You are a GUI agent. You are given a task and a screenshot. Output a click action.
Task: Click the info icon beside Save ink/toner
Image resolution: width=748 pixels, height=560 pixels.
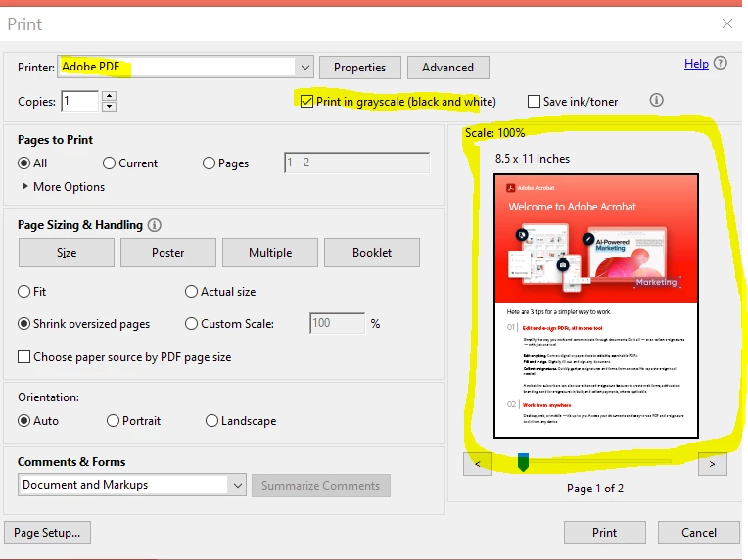pos(656,100)
